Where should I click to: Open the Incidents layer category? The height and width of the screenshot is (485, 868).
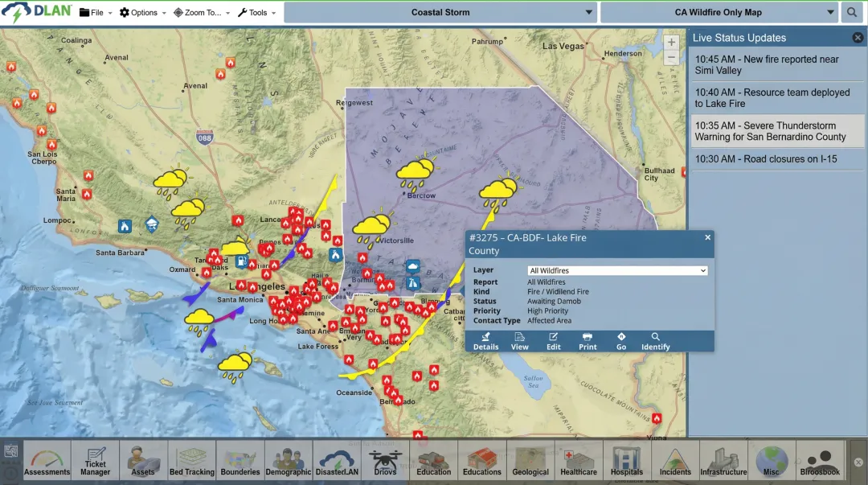pyautogui.click(x=675, y=461)
